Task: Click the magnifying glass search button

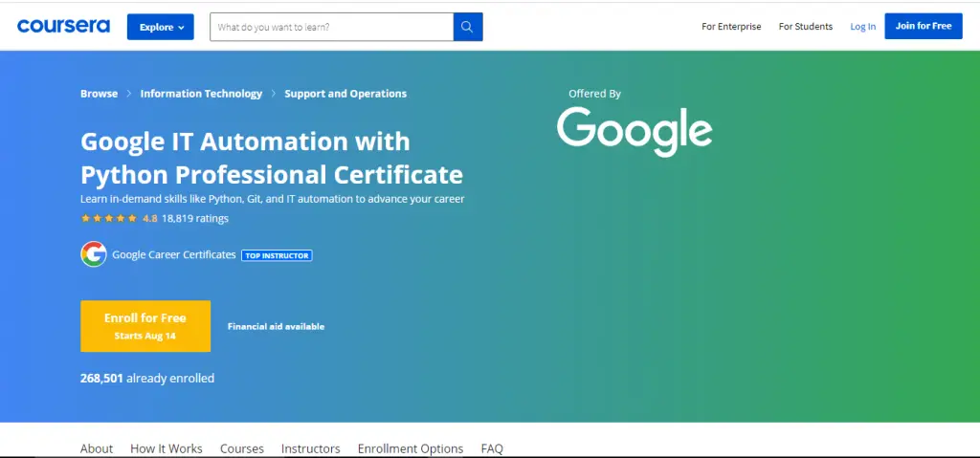Action: [x=467, y=27]
